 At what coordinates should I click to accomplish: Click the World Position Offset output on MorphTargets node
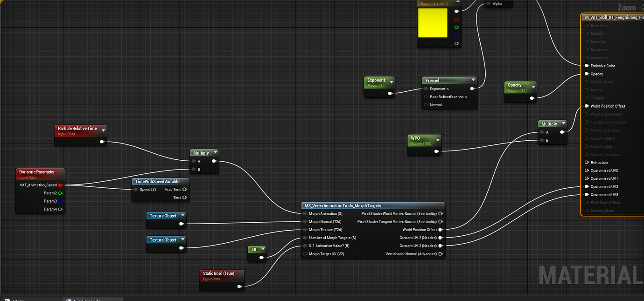440,229
